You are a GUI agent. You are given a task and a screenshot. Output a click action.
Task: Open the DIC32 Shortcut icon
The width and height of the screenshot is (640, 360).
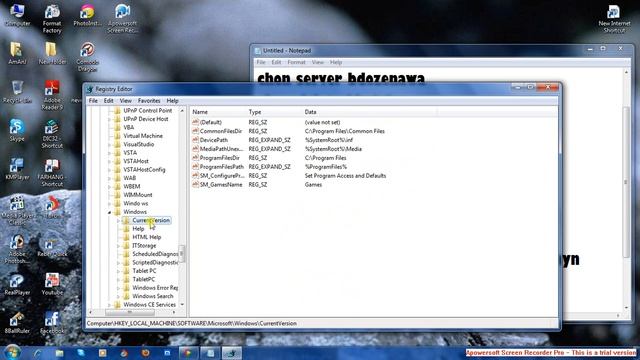click(52, 133)
